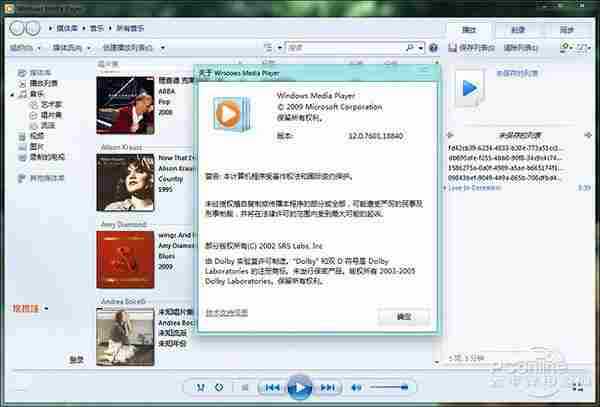Switch to the 刻录 (Burn) tab

click(x=517, y=29)
